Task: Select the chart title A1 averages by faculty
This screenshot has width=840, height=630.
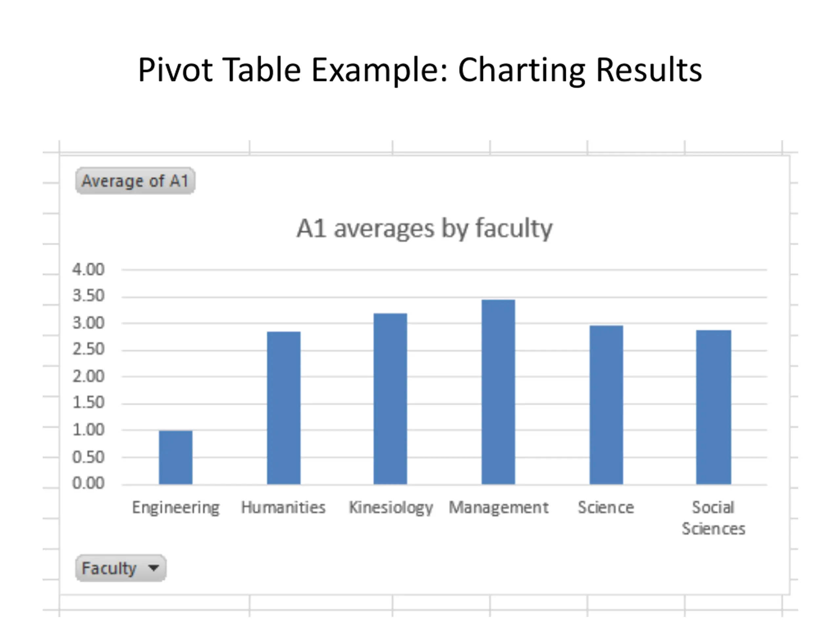Action: 424,228
